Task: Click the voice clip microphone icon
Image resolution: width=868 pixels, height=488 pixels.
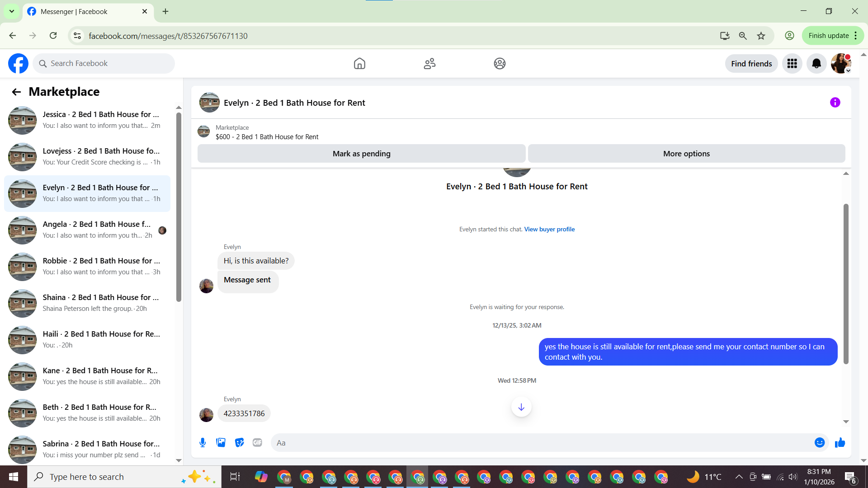Action: click(203, 443)
